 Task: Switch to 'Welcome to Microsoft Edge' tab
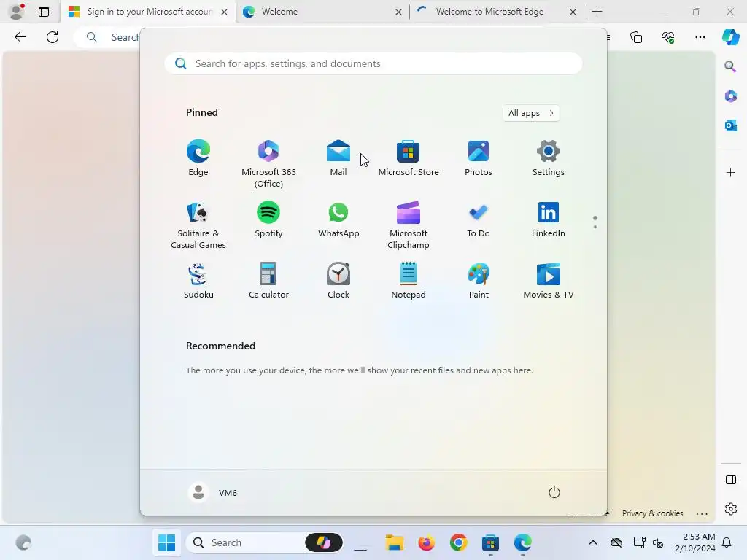point(495,12)
